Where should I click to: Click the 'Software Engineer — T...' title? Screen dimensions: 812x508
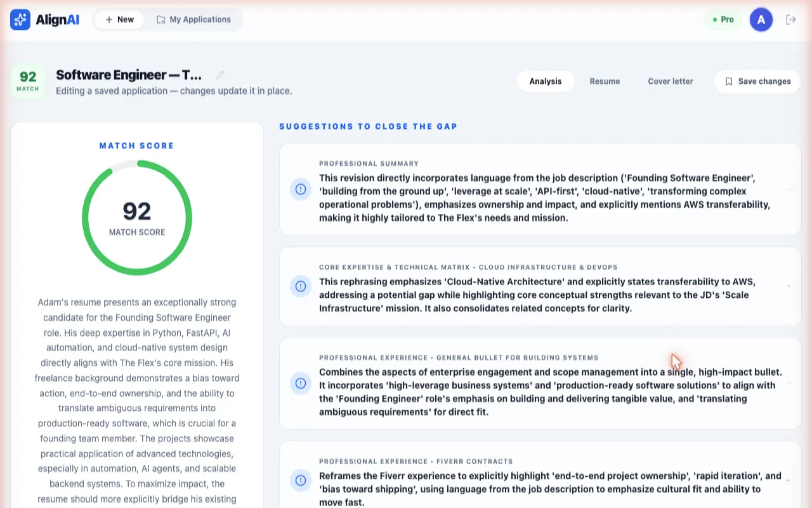click(x=129, y=75)
